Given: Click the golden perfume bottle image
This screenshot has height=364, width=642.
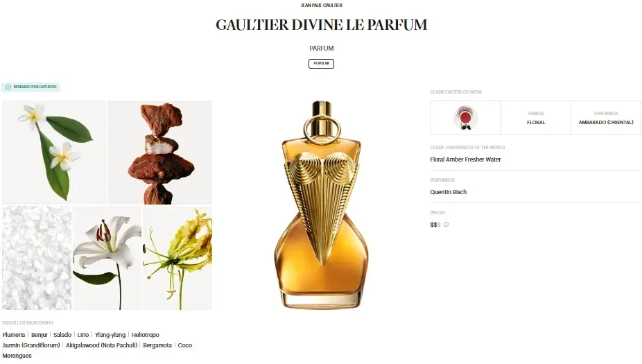Looking at the screenshot, I should (321, 205).
